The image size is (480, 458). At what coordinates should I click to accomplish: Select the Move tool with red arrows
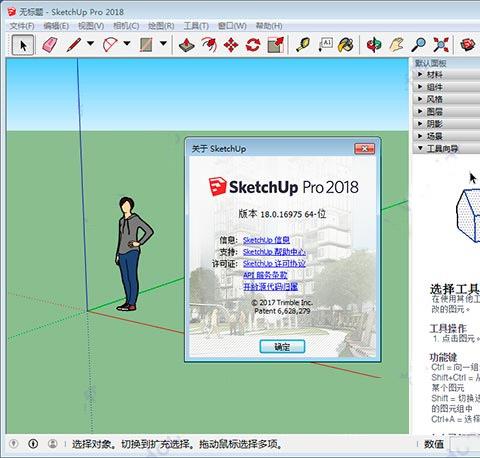[x=231, y=45]
